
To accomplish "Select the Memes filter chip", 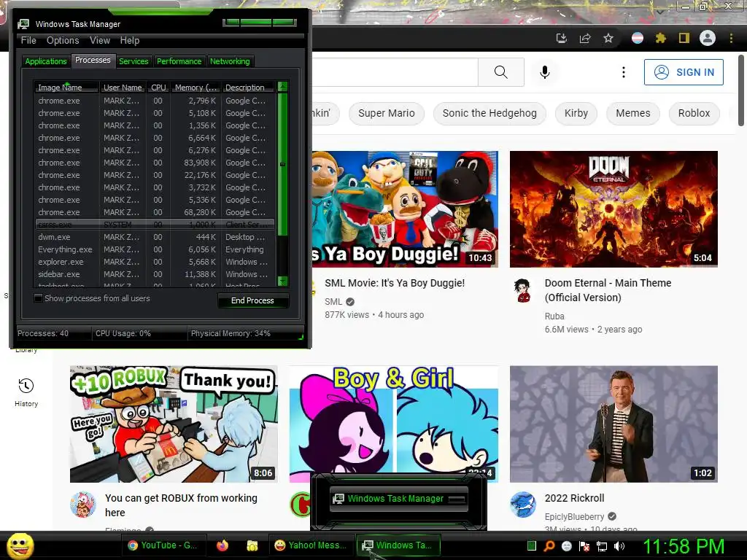I will pos(632,113).
